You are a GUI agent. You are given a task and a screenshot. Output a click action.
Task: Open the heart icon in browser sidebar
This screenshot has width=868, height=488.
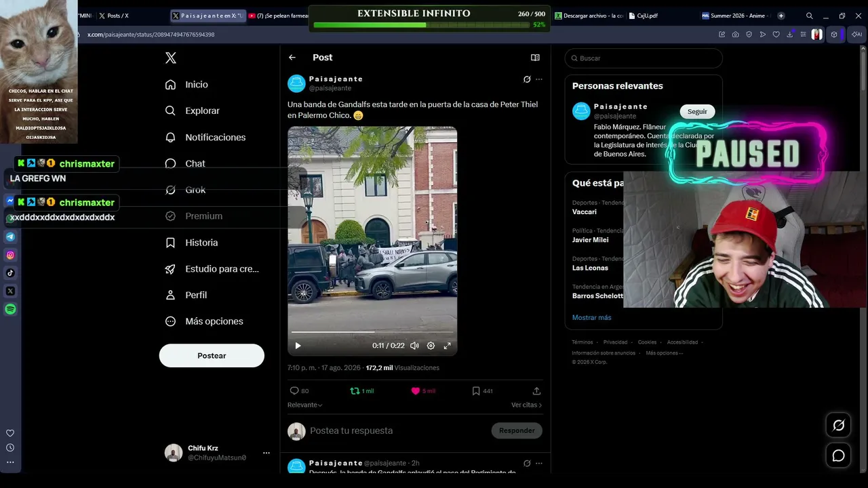click(10, 433)
